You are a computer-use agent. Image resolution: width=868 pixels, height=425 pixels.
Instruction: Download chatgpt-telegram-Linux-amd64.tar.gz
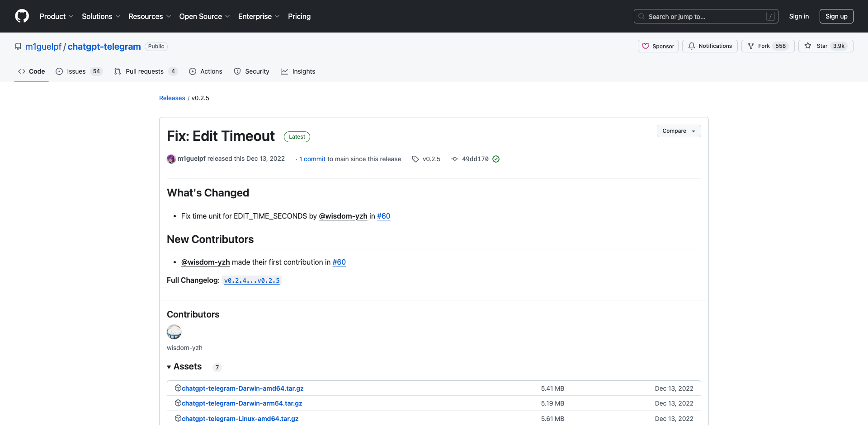click(240, 419)
